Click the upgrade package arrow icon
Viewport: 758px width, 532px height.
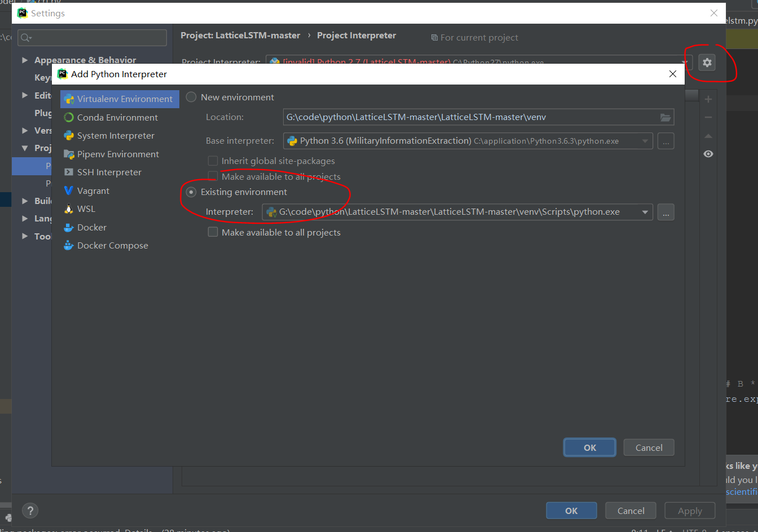[708, 136]
